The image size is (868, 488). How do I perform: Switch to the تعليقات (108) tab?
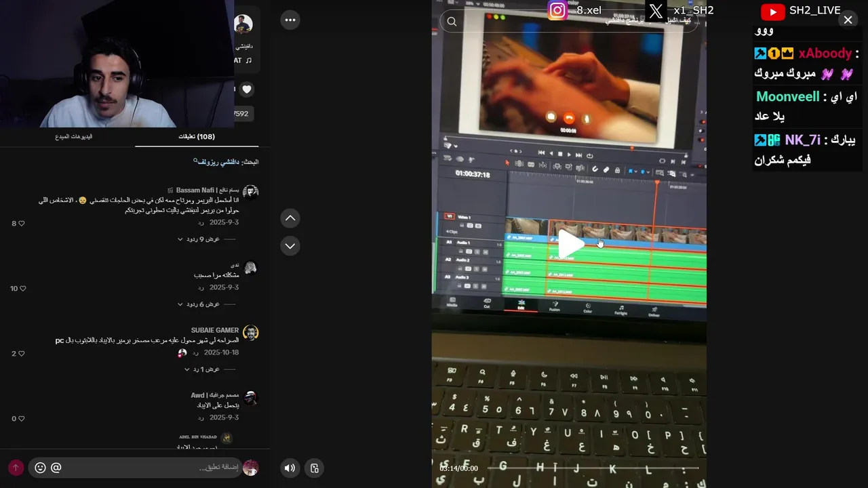tap(197, 136)
